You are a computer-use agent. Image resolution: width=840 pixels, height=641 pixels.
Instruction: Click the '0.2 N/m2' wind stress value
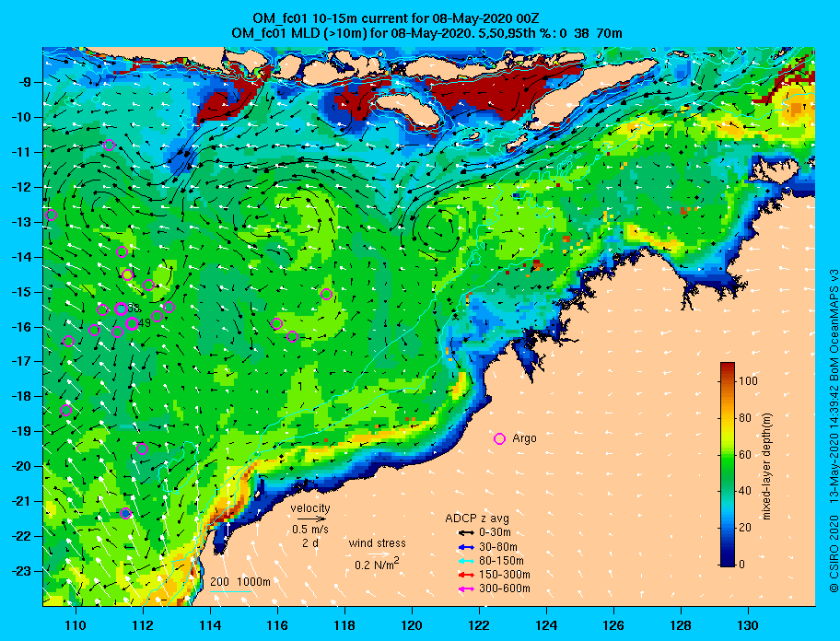pyautogui.click(x=377, y=565)
